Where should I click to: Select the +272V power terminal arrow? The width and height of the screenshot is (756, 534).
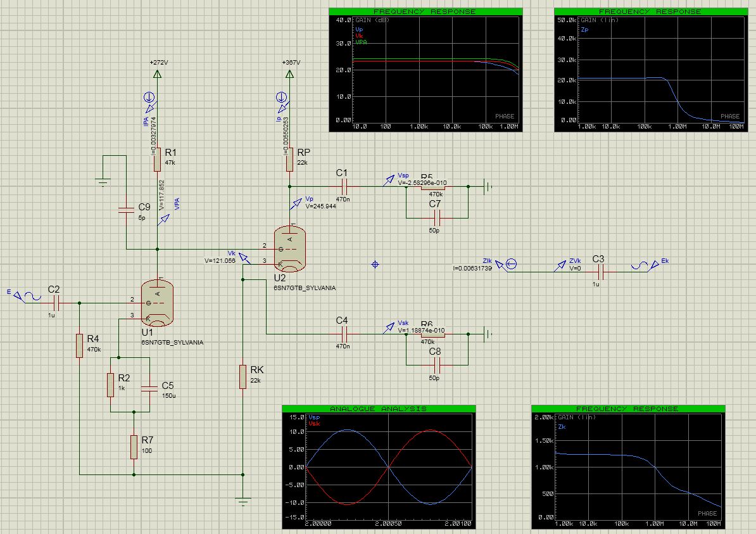(157, 74)
